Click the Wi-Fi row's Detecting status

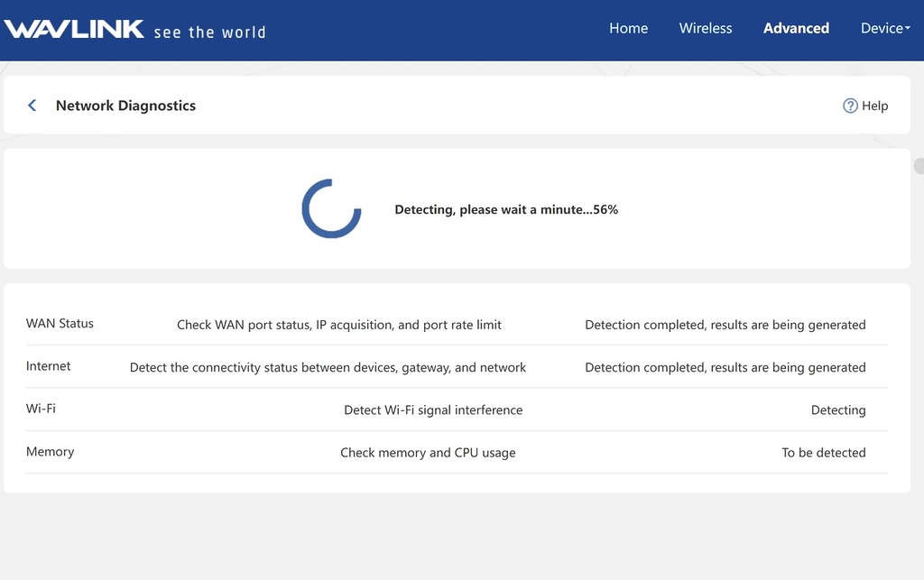pyautogui.click(x=837, y=410)
